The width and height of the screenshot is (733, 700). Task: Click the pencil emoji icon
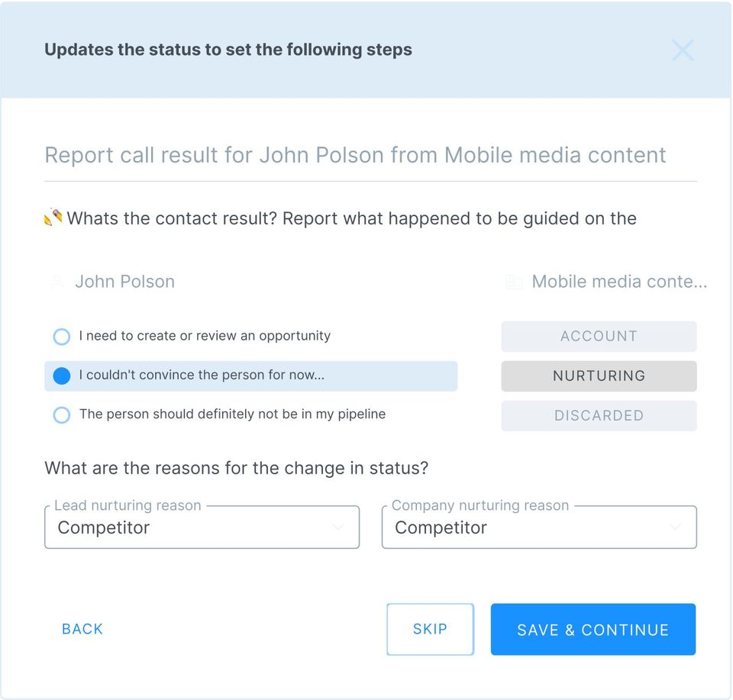point(53,218)
